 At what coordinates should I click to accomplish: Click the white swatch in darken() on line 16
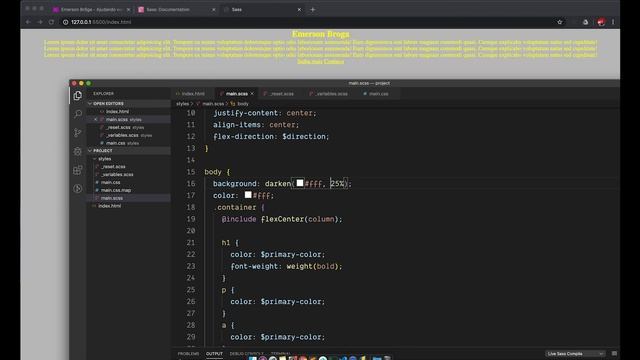click(300, 183)
